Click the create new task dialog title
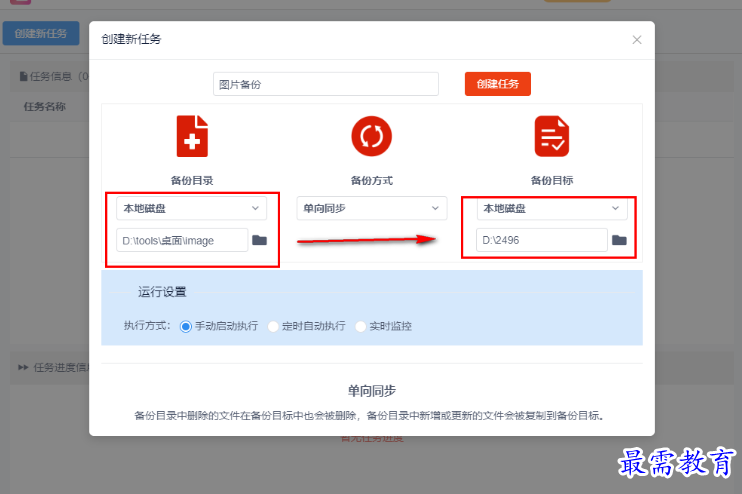Screen dimensions: 742x494 point(131,39)
